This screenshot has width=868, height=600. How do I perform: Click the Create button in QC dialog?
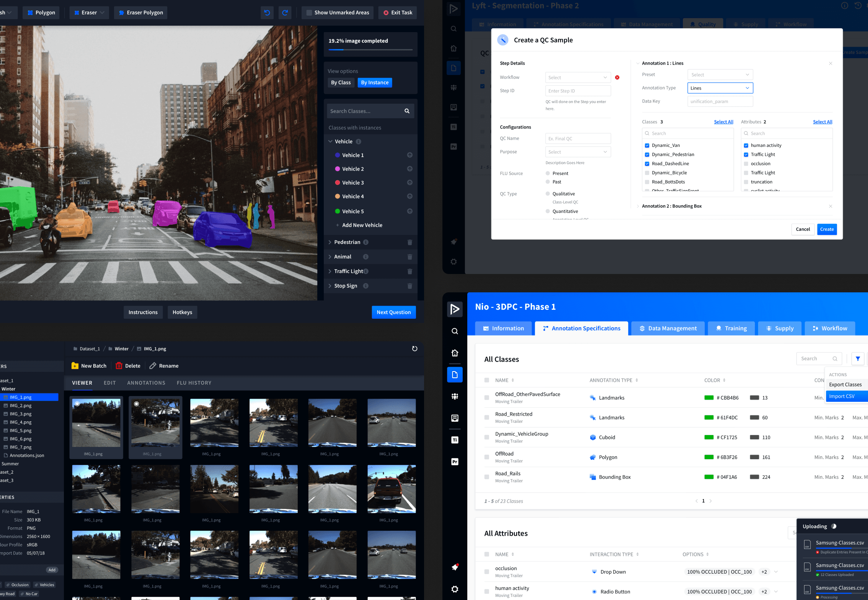tap(827, 229)
